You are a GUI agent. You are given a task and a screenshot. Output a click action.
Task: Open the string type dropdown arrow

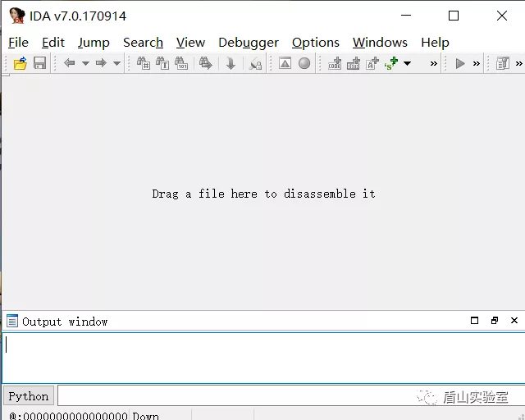pyautogui.click(x=407, y=63)
